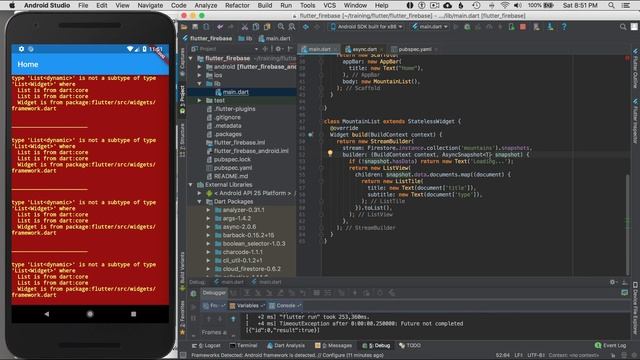Open the VCS menu
The width and height of the screenshot is (640, 360).
329,5
